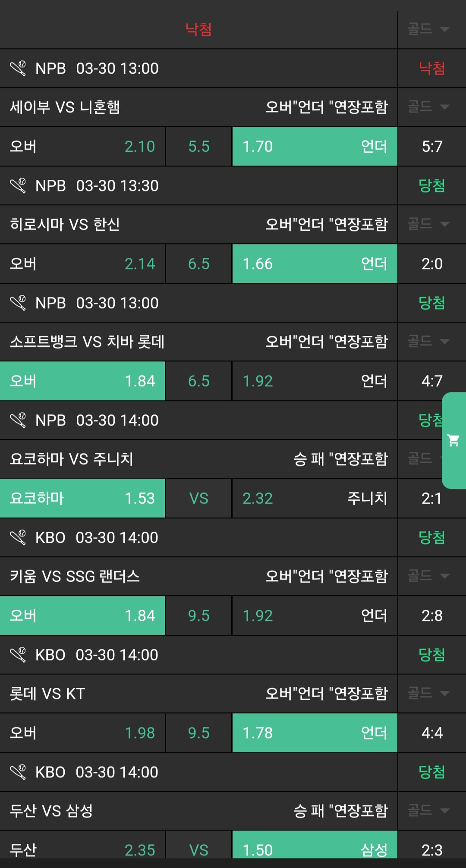Select 언더 1.92 for 소프트뱅크 VS 치바 롯데
The width and height of the screenshot is (466, 868).
(x=315, y=381)
